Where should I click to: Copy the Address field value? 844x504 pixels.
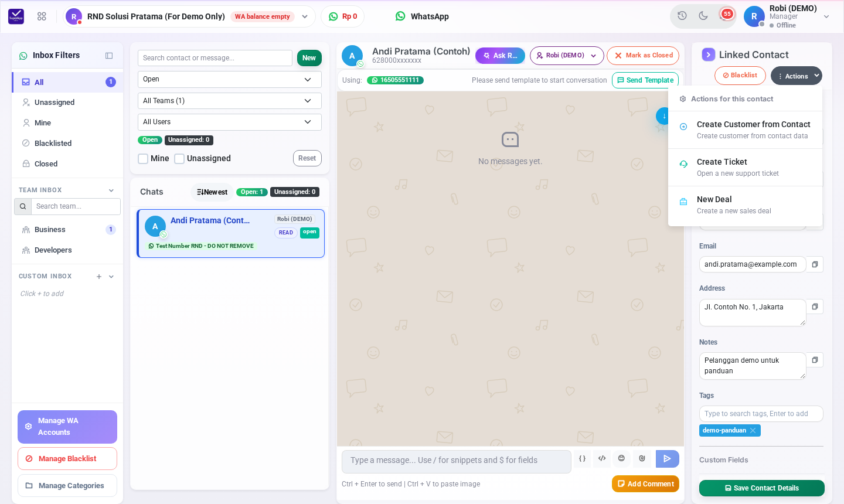[x=815, y=307]
